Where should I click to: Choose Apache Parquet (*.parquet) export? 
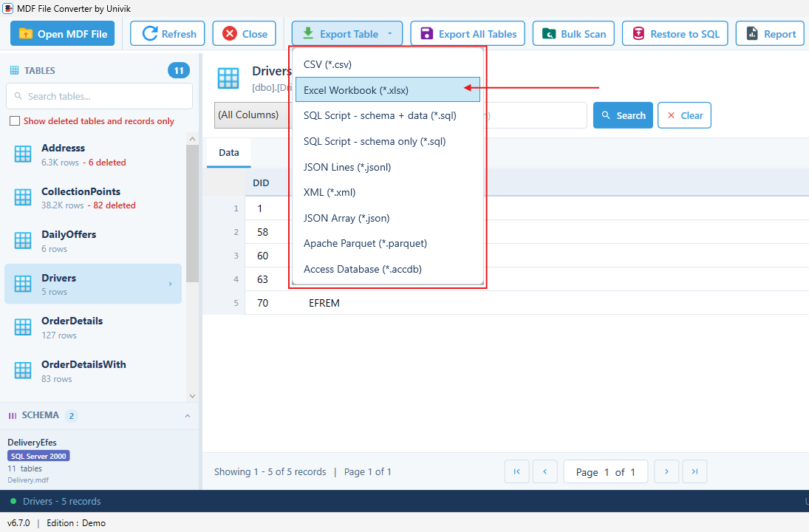(x=387, y=244)
